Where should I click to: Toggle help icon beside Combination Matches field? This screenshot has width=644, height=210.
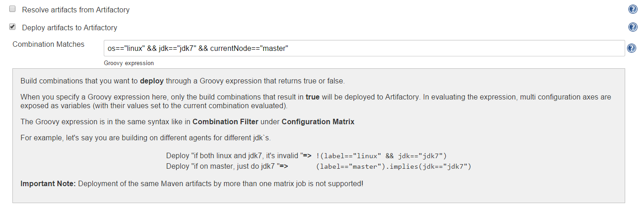[x=631, y=48]
